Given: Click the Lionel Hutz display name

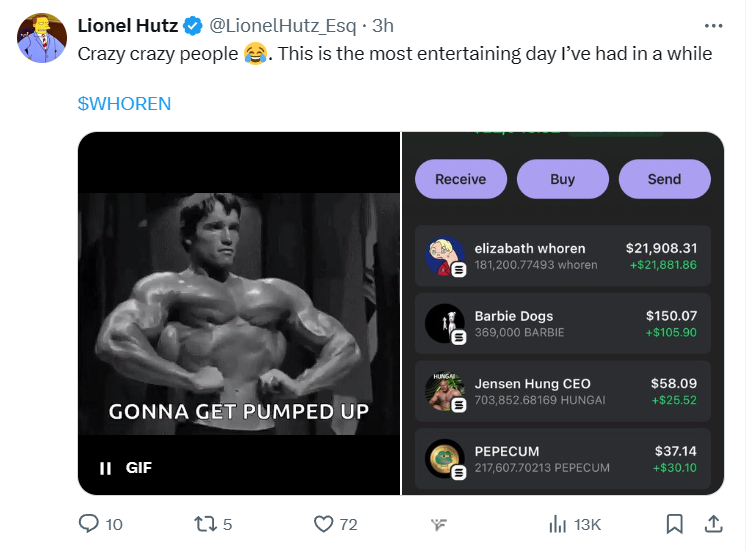Looking at the screenshot, I should pos(128,26).
